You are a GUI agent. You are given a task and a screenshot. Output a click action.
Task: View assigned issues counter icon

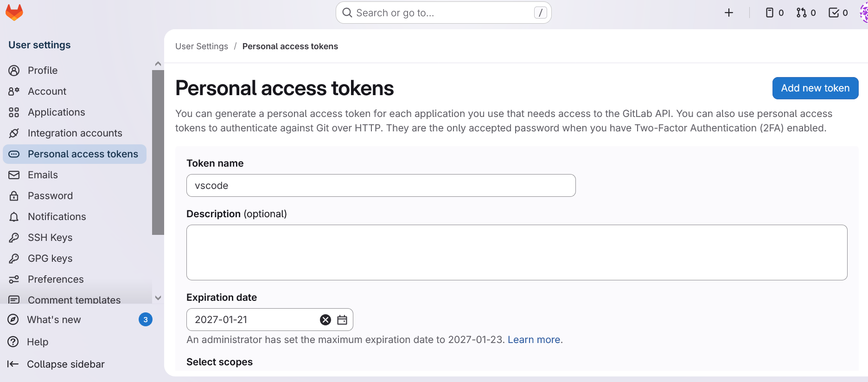pyautogui.click(x=774, y=13)
